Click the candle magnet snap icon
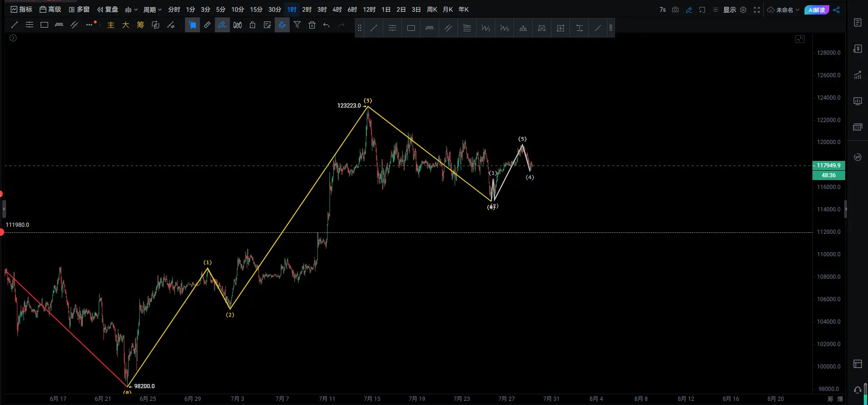 click(x=237, y=25)
